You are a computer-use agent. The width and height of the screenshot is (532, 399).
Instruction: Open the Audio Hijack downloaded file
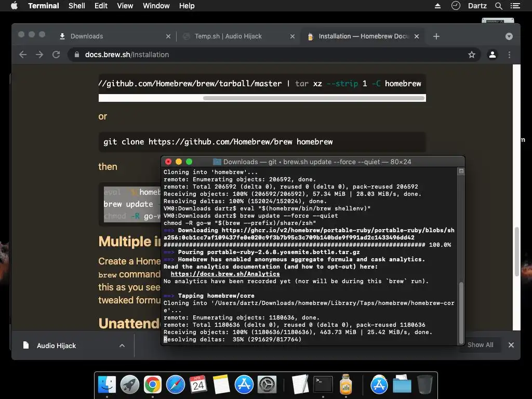[x=56, y=345]
